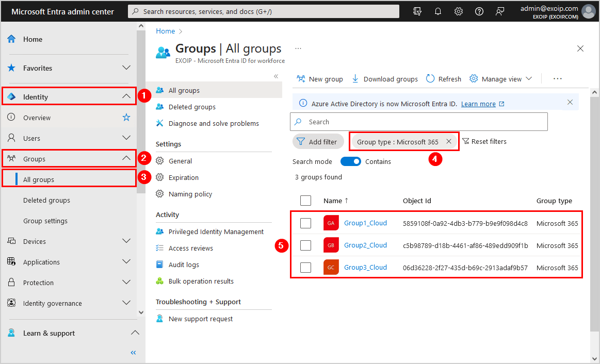Check the Group1_Cloud checkbox
Screen dimensions: 600x364
pos(306,223)
